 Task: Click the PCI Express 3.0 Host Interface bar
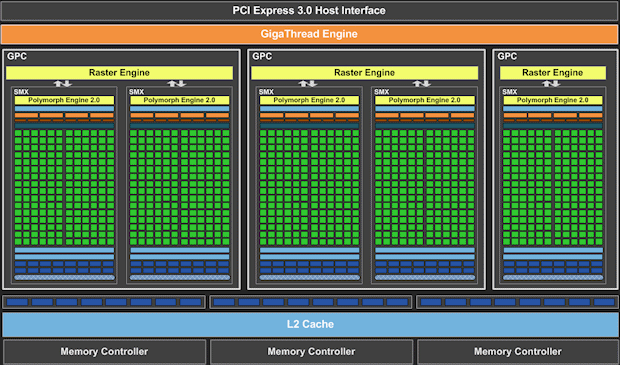309,11
